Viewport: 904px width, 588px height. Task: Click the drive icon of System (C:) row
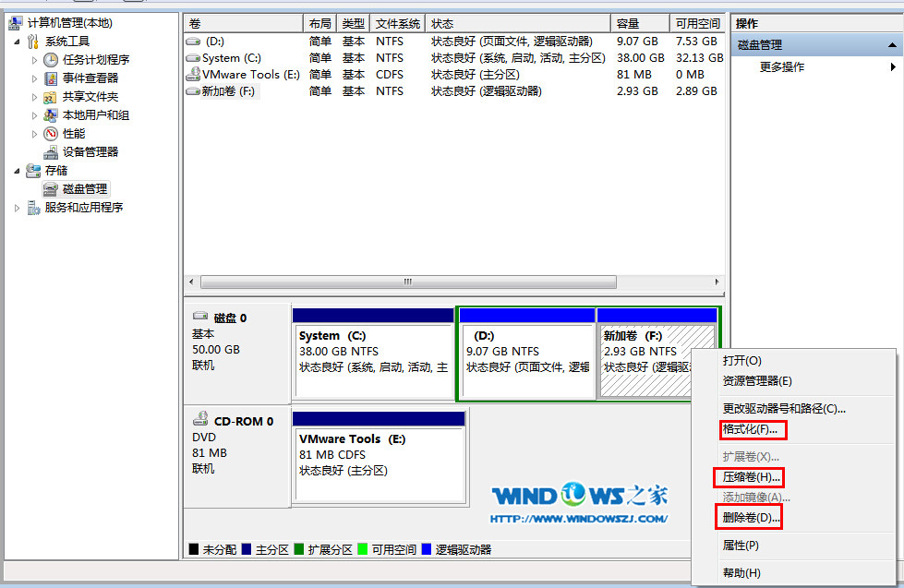(193, 58)
